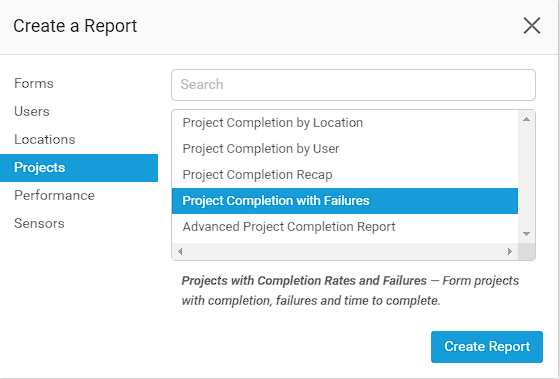Select Project Completion by Location report
This screenshot has width=560, height=379.
pyautogui.click(x=345, y=123)
